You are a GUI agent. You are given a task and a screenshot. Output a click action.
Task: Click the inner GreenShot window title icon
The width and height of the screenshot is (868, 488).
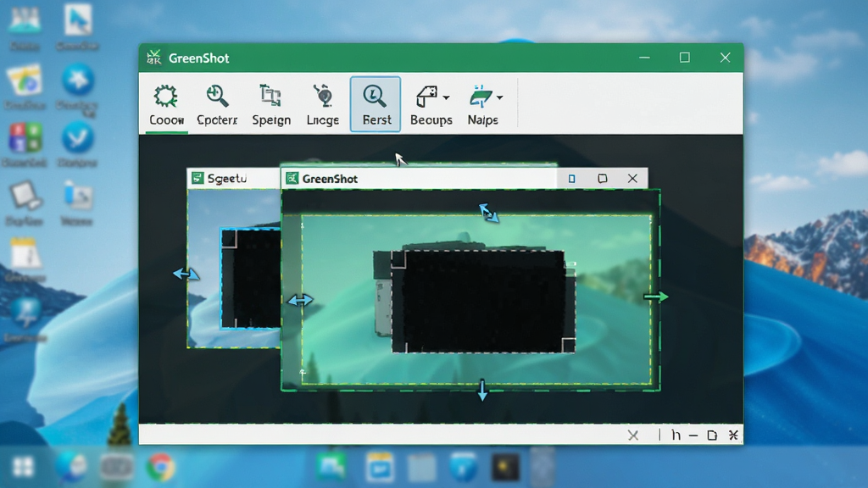click(292, 178)
